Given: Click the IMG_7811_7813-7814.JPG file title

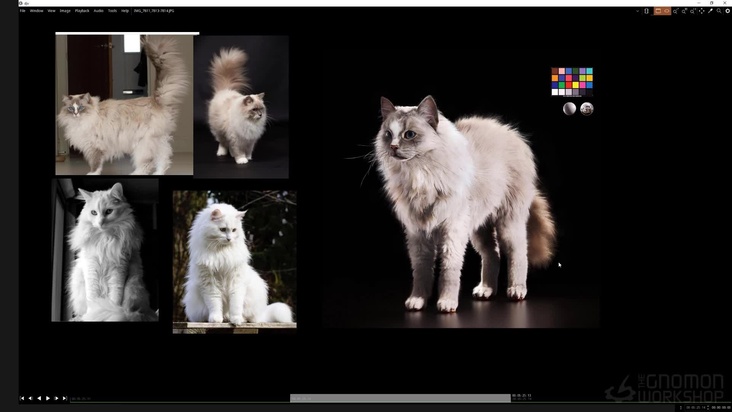Looking at the screenshot, I should point(154,11).
